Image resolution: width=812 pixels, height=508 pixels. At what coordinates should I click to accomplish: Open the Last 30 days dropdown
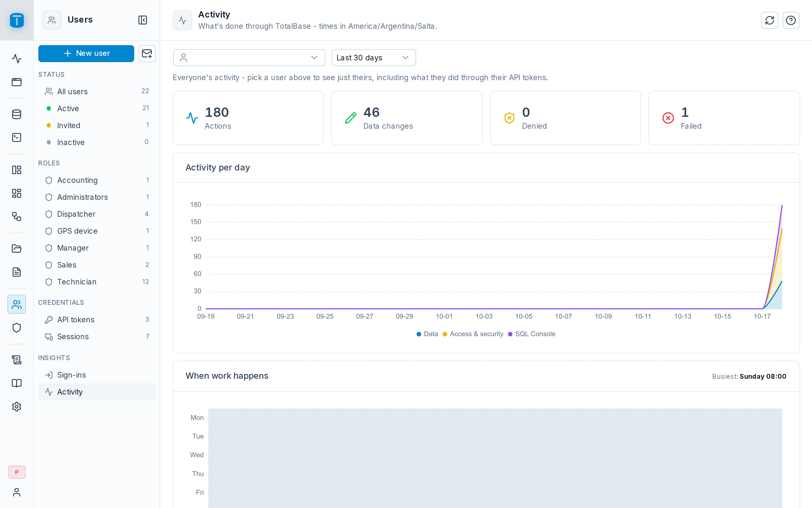point(374,58)
